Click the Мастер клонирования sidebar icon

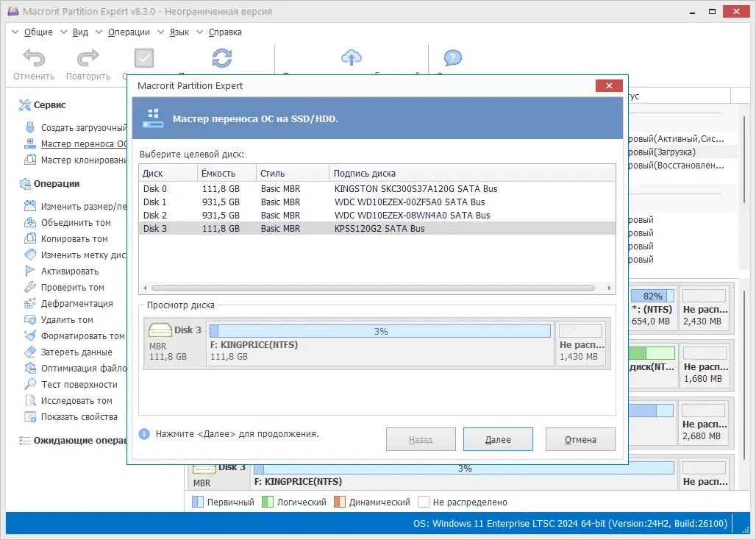pos(30,159)
